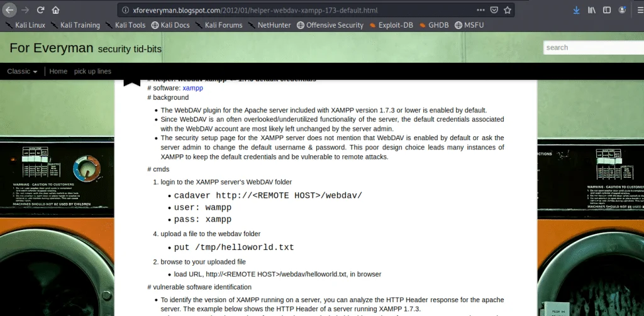Open the Firefox downloads panel

point(576,10)
